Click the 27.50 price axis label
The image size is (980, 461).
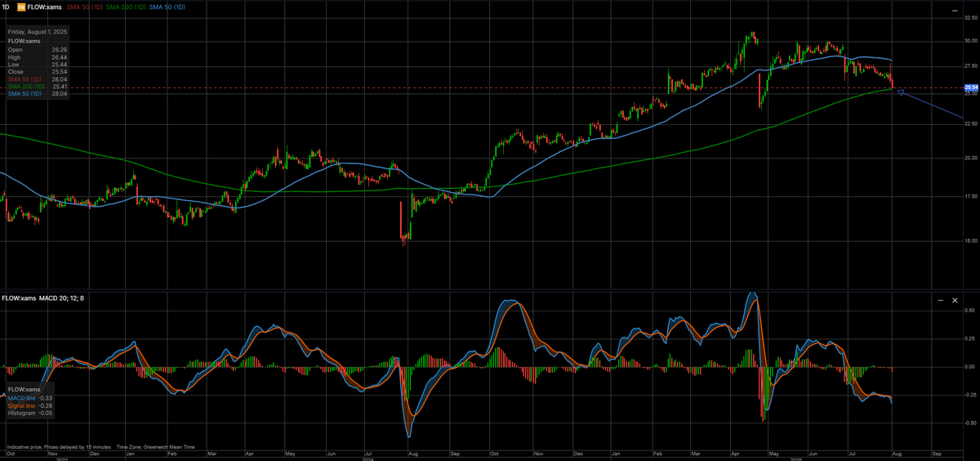[971, 65]
